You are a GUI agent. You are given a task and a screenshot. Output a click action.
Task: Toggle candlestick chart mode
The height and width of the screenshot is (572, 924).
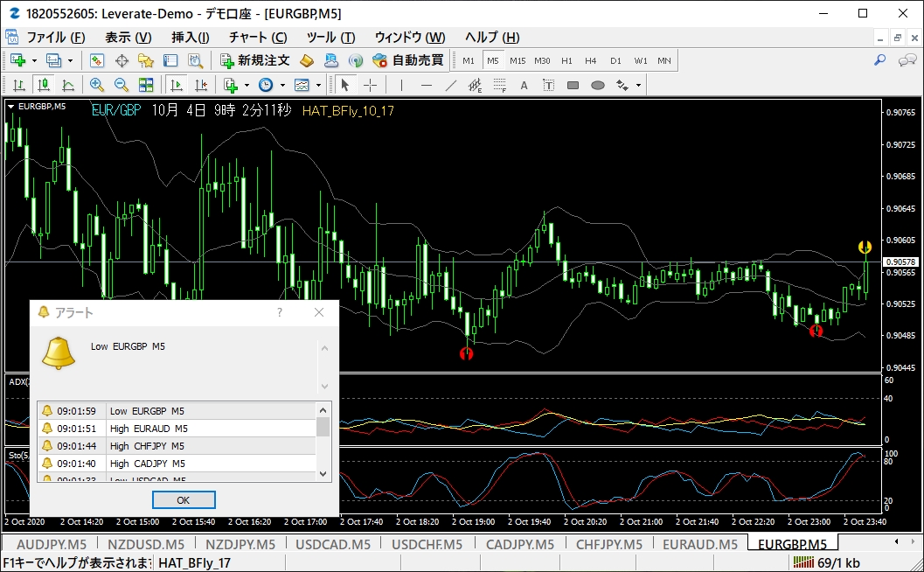pos(43,85)
